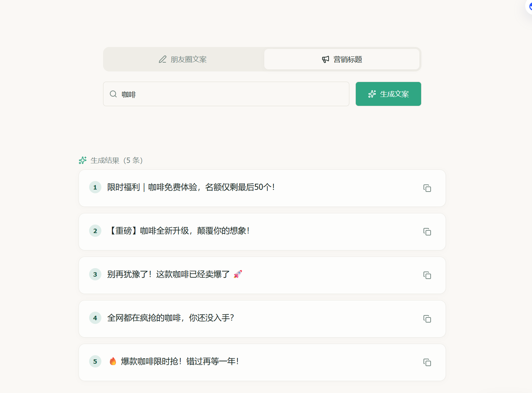532x393 pixels.
Task: Click sparkle icon beside 生成结果
Action: [83, 160]
